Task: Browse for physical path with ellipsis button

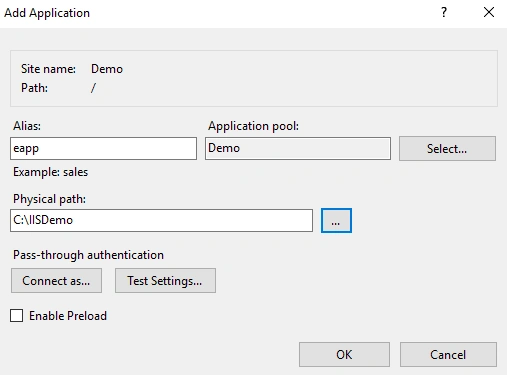Action: pos(336,220)
